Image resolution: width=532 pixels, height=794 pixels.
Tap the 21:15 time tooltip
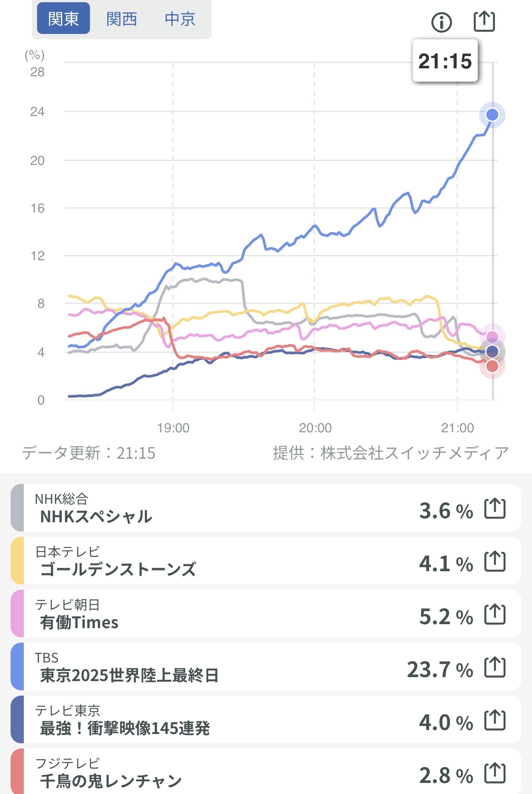(x=445, y=61)
